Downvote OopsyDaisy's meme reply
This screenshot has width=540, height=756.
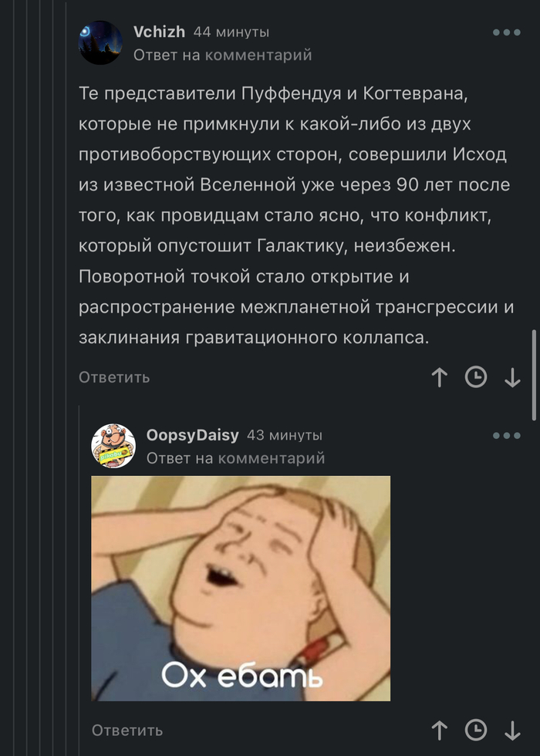click(x=512, y=731)
